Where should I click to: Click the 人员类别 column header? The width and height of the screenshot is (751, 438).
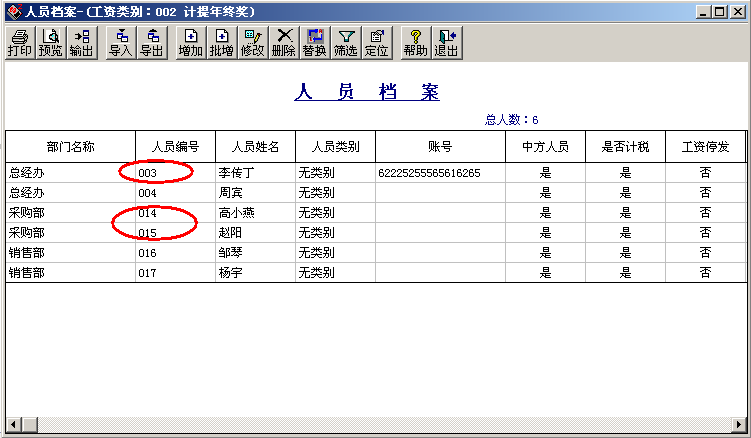(335, 147)
